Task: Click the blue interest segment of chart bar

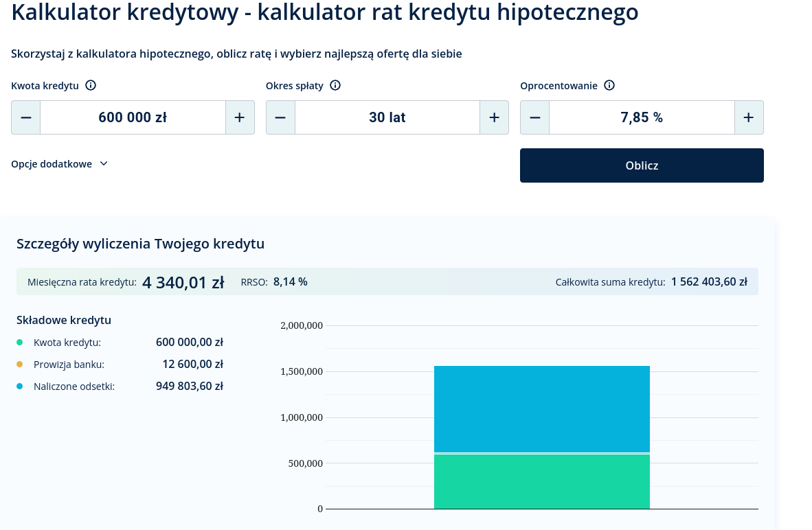Action: pos(541,408)
